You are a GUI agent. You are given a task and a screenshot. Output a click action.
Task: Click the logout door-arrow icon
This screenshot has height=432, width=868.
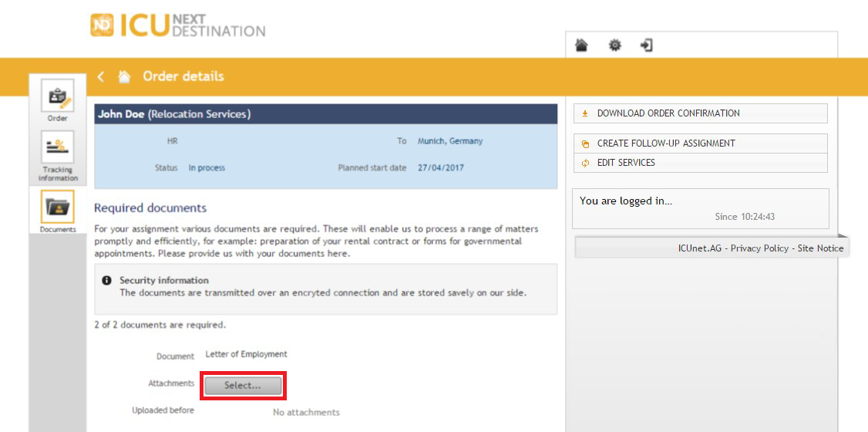(x=646, y=45)
